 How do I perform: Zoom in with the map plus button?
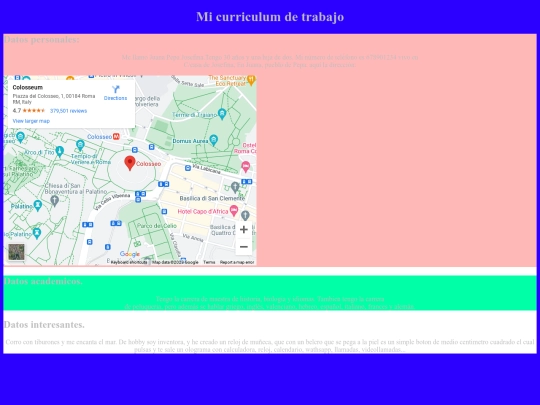pos(243,230)
